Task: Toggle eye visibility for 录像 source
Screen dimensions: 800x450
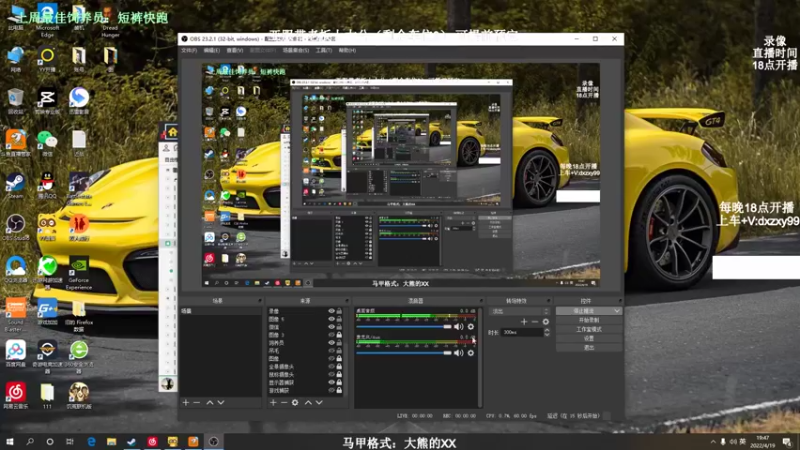Action: click(x=331, y=311)
